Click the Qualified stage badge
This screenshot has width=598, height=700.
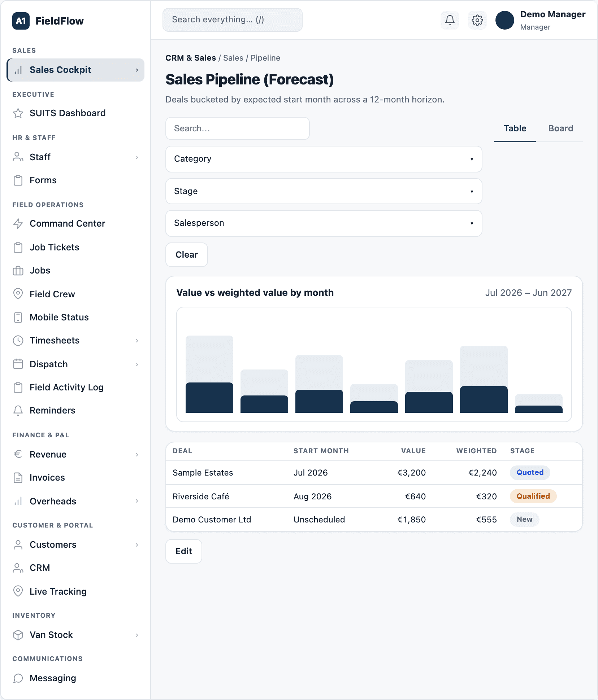click(x=533, y=496)
